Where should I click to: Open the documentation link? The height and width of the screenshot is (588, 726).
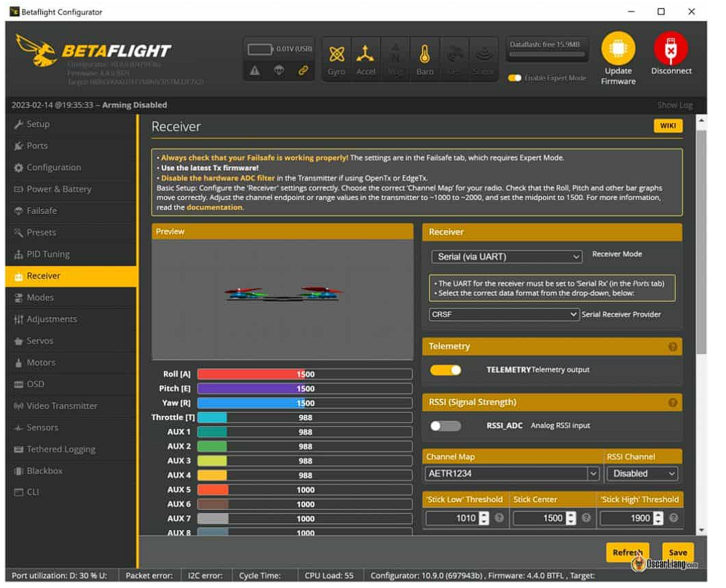[x=214, y=207]
